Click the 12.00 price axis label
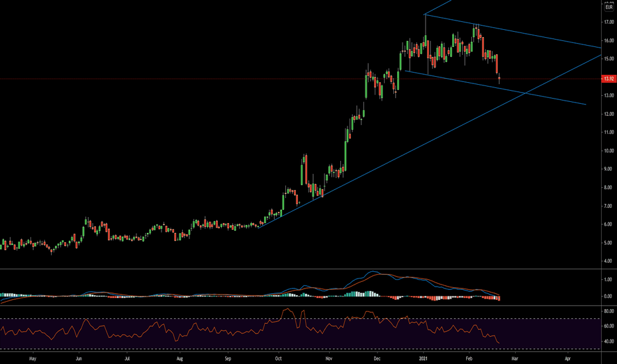The width and height of the screenshot is (617, 364). click(609, 114)
